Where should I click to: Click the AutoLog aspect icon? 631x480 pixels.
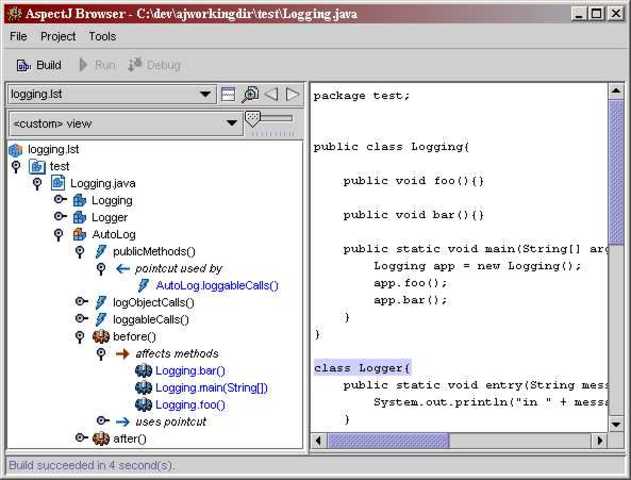tap(79, 234)
